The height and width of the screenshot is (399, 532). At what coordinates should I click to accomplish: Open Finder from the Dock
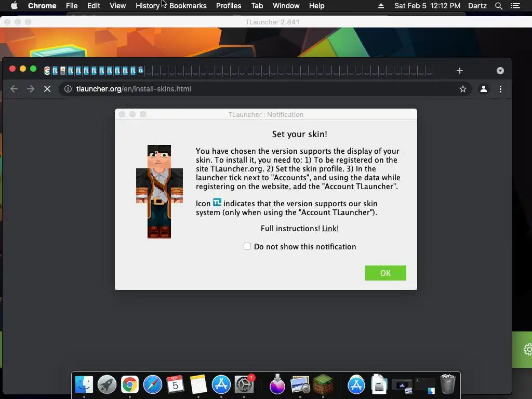84,385
